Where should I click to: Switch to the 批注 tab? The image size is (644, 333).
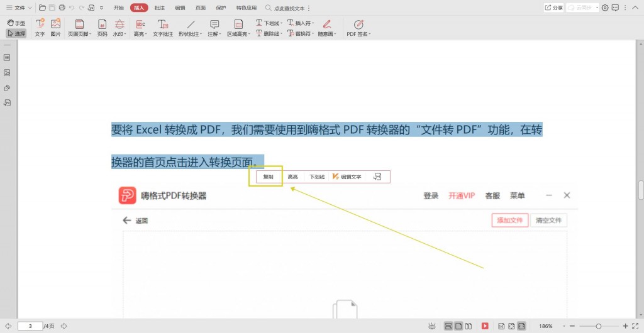[x=160, y=8]
